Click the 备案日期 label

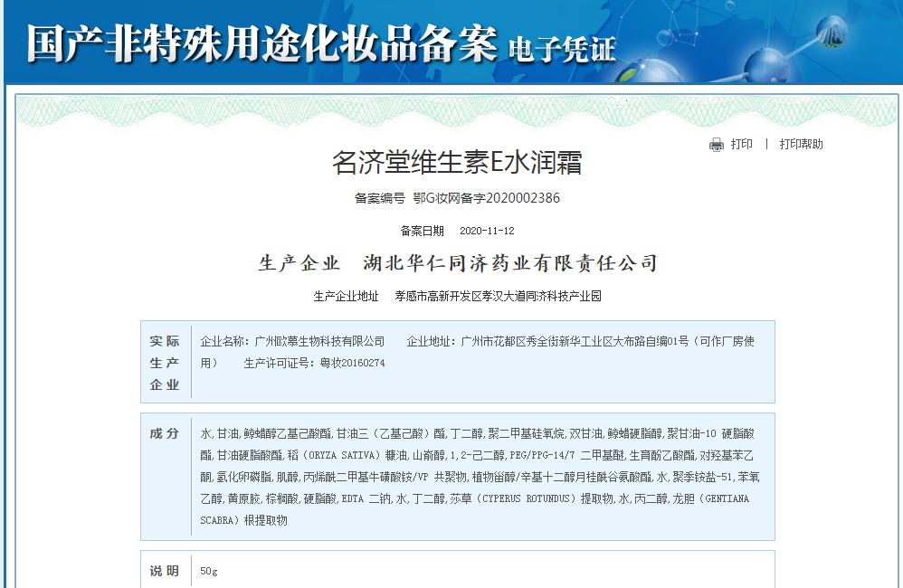[423, 231]
